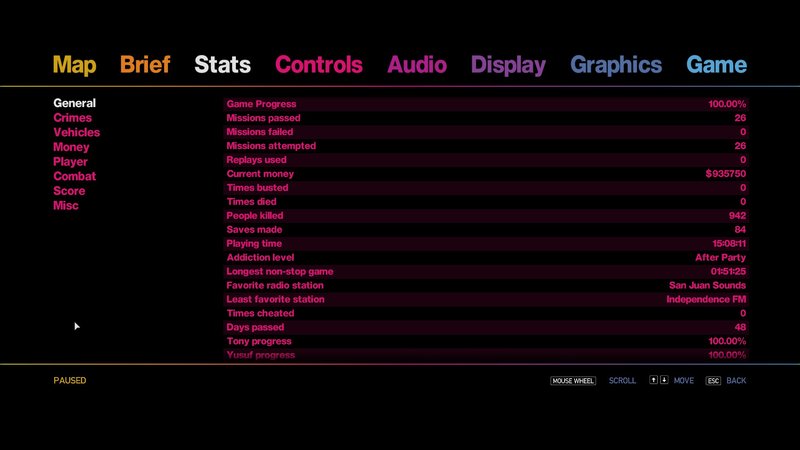Select the Missions attempted row
The width and height of the screenshot is (800, 450).
pyautogui.click(x=486, y=146)
